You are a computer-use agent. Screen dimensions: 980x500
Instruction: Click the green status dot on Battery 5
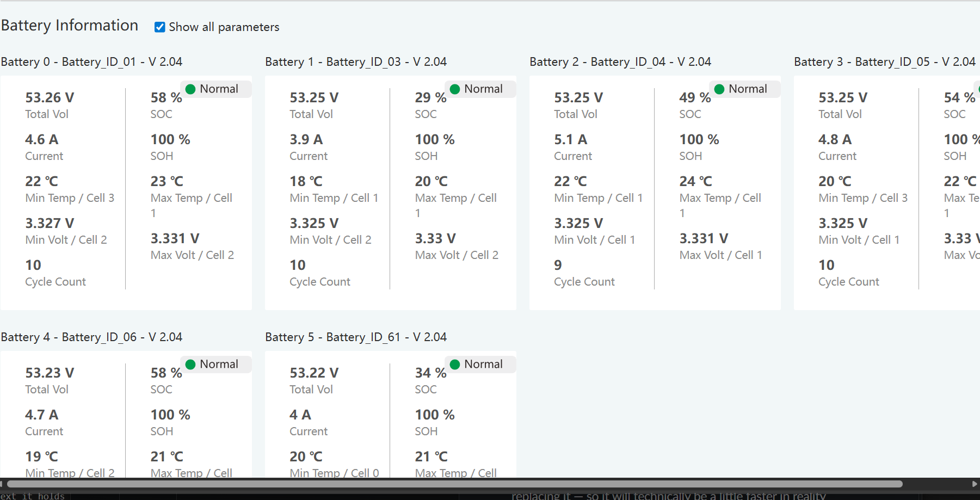455,365
